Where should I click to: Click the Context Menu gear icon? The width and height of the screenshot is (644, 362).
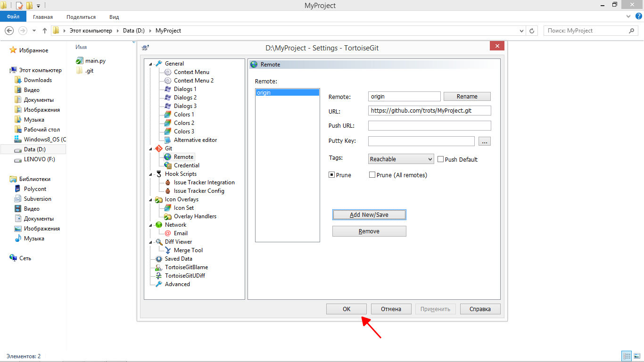pos(168,72)
